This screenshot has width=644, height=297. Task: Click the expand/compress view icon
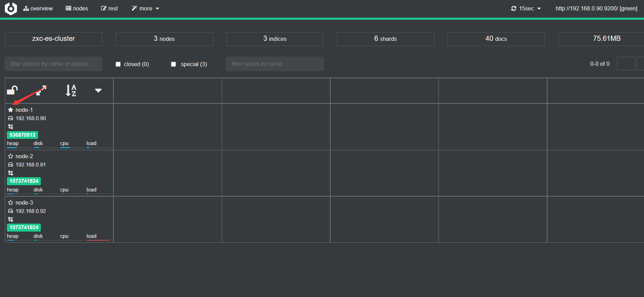pyautogui.click(x=42, y=90)
